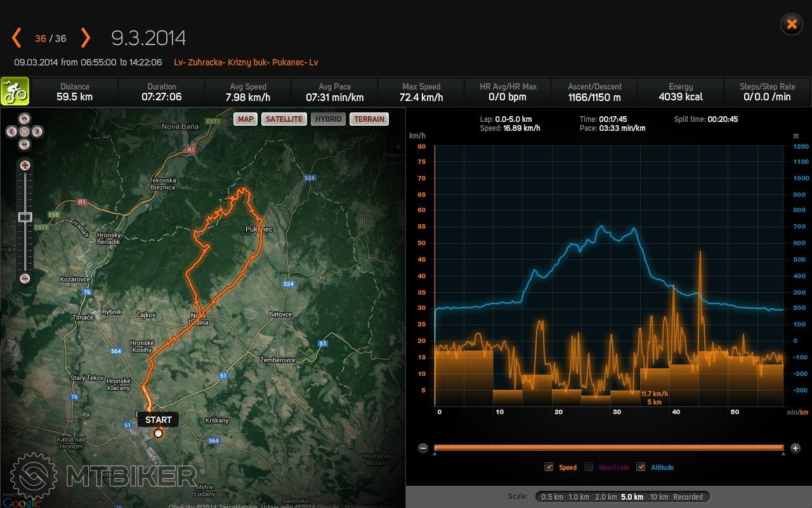This screenshot has height=508, width=812.
Task: Close the workout view with X
Action: (x=791, y=25)
